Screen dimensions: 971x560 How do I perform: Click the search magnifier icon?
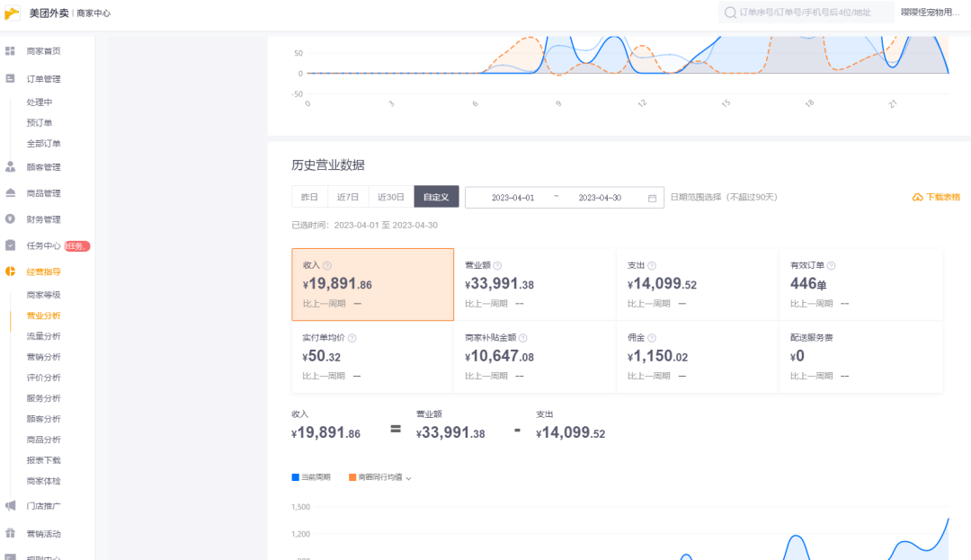tap(730, 13)
